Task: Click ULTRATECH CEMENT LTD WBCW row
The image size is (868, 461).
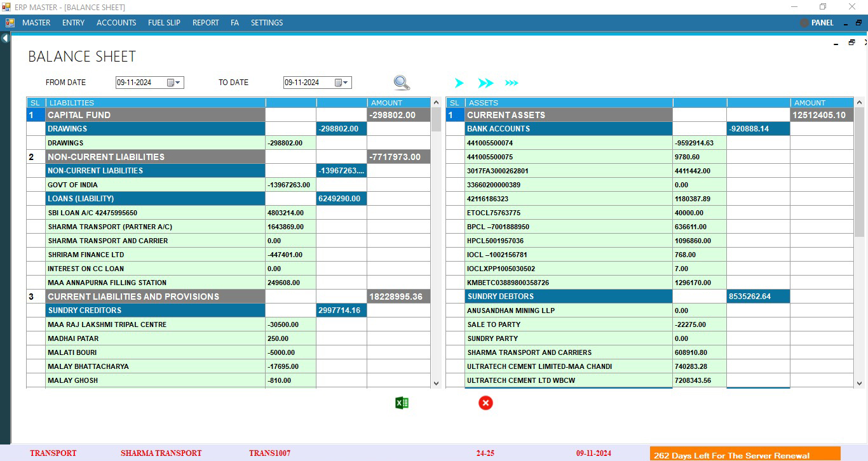Action: tap(649, 380)
